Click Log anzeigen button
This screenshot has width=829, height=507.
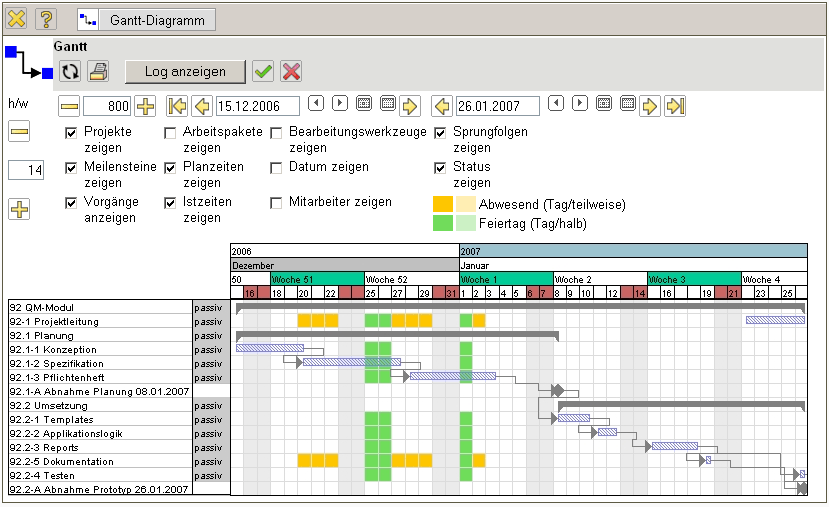(184, 71)
